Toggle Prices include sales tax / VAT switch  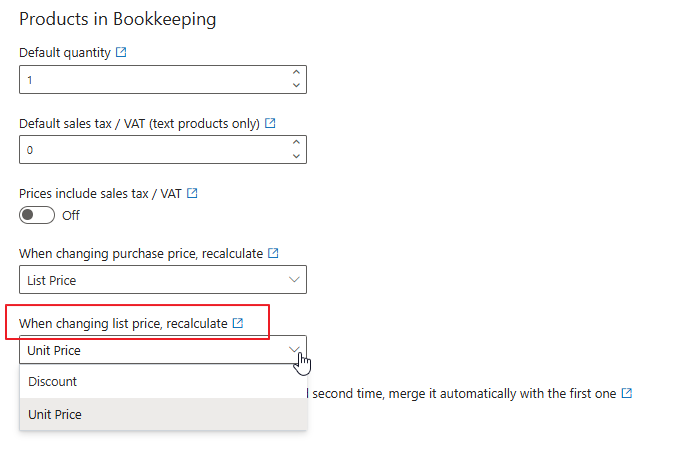pyautogui.click(x=37, y=215)
